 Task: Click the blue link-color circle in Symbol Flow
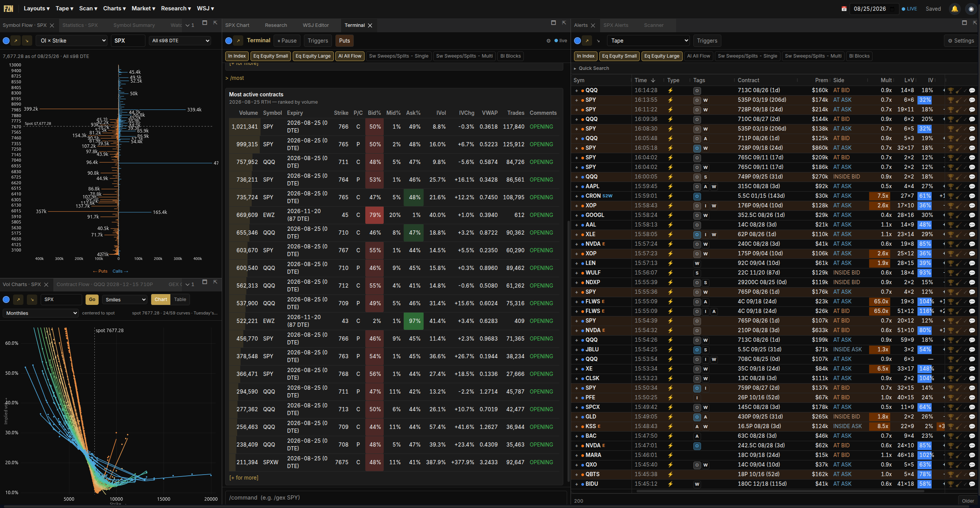click(x=6, y=41)
